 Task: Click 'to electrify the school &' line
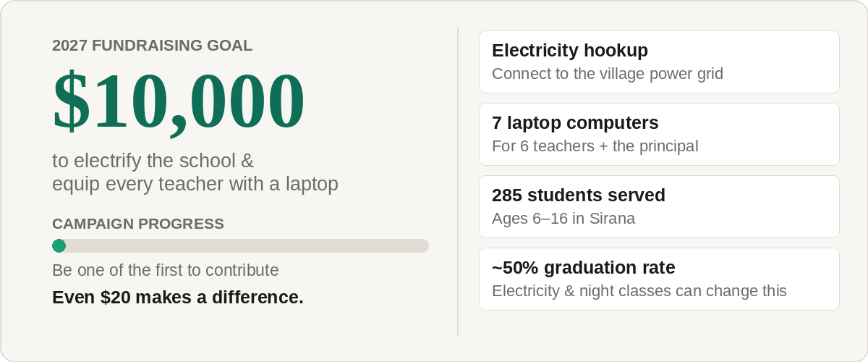point(153,160)
